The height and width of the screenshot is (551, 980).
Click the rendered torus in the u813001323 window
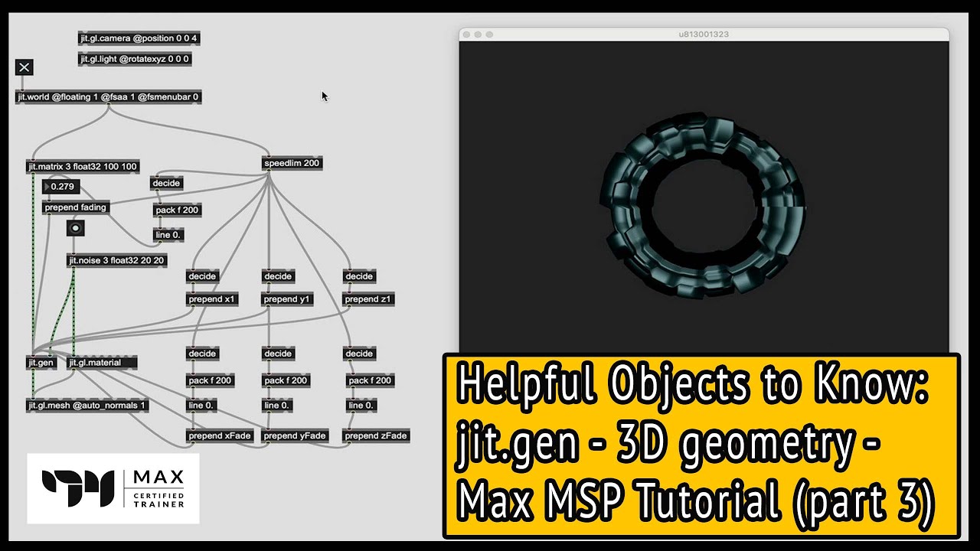click(x=703, y=205)
